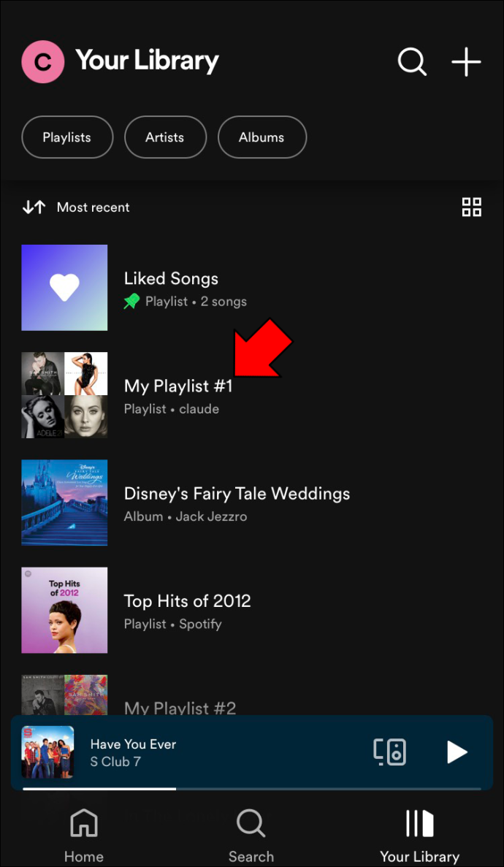Tap the sort arrows icon

pos(34,207)
